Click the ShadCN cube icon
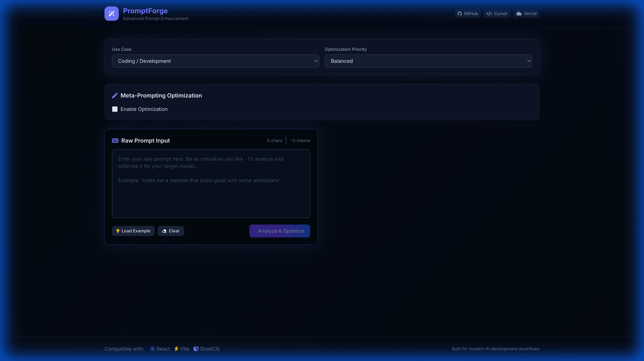644x361 pixels. 196,349
